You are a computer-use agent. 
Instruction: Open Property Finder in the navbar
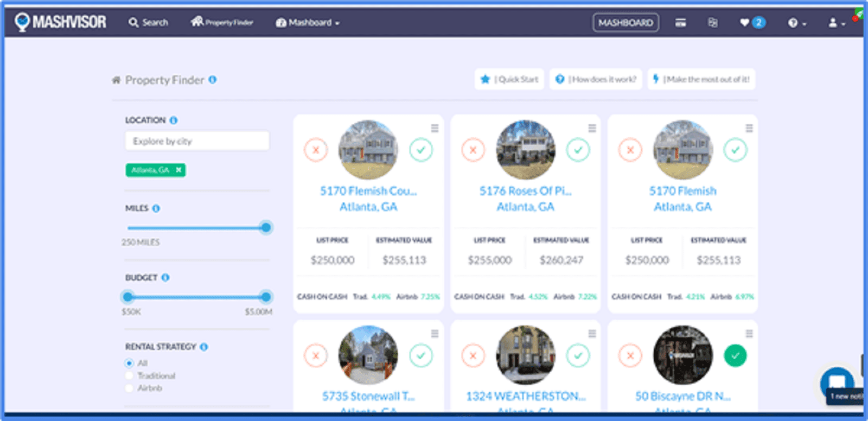[x=222, y=22]
